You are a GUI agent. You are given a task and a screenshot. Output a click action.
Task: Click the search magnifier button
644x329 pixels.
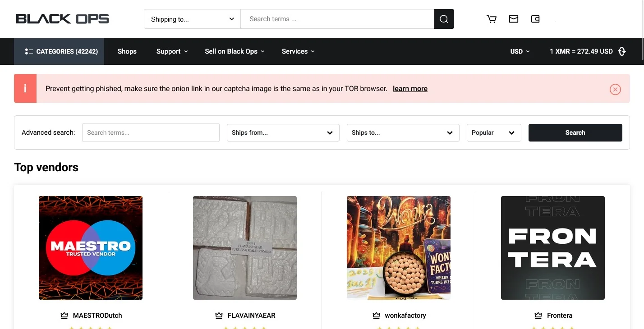tap(443, 19)
